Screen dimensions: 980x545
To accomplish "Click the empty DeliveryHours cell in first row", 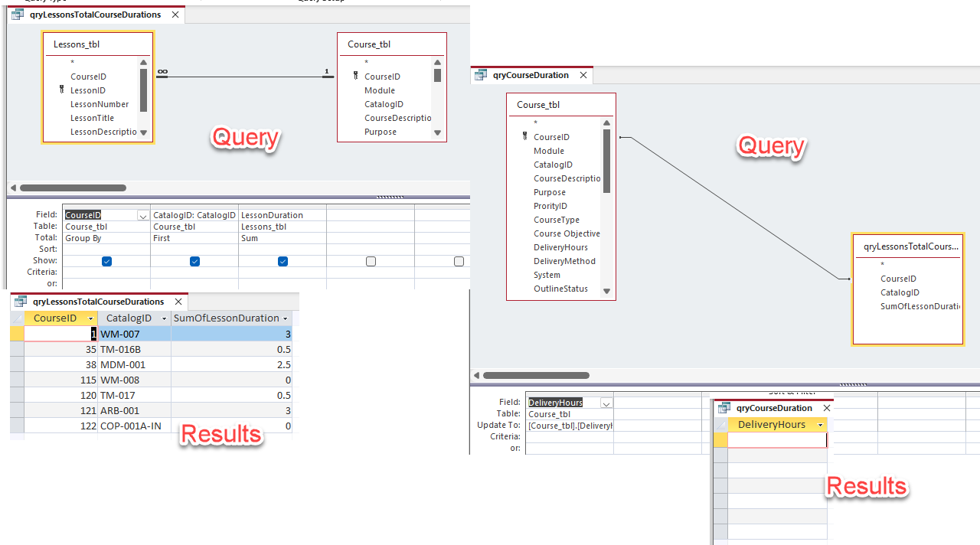I will coord(777,440).
